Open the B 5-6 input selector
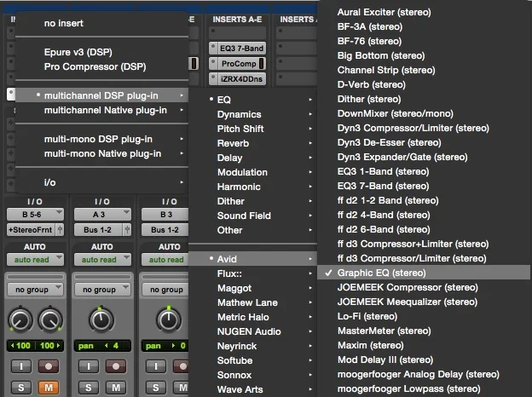 35,215
